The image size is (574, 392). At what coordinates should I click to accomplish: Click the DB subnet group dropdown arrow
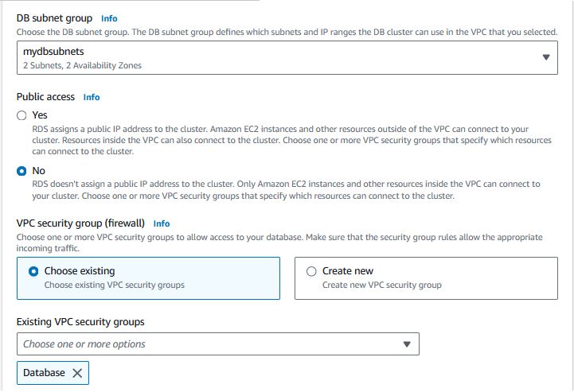546,57
